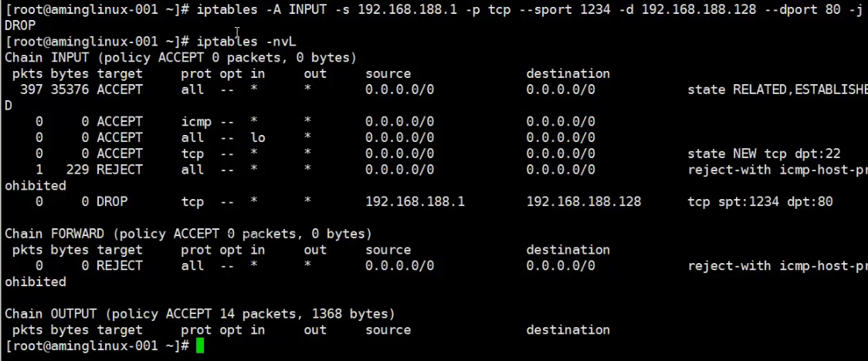The height and width of the screenshot is (361, 868).
Task: Click "REJECT" target in the Chain FORWARD rule
Action: tap(120, 266)
